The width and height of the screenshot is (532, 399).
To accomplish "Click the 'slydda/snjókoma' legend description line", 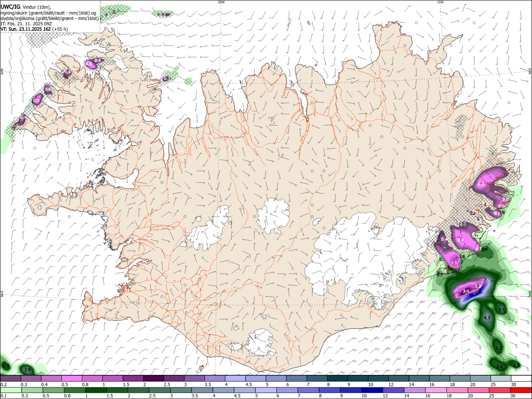I will (49, 18).
